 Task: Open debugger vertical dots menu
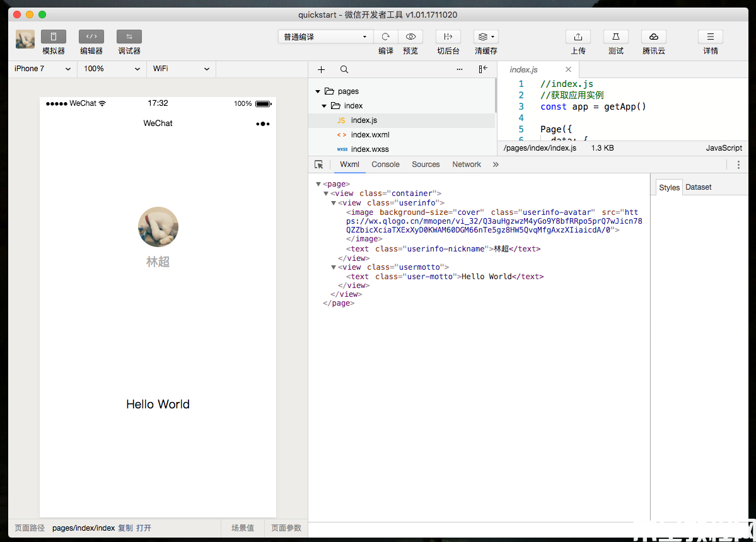tap(738, 164)
